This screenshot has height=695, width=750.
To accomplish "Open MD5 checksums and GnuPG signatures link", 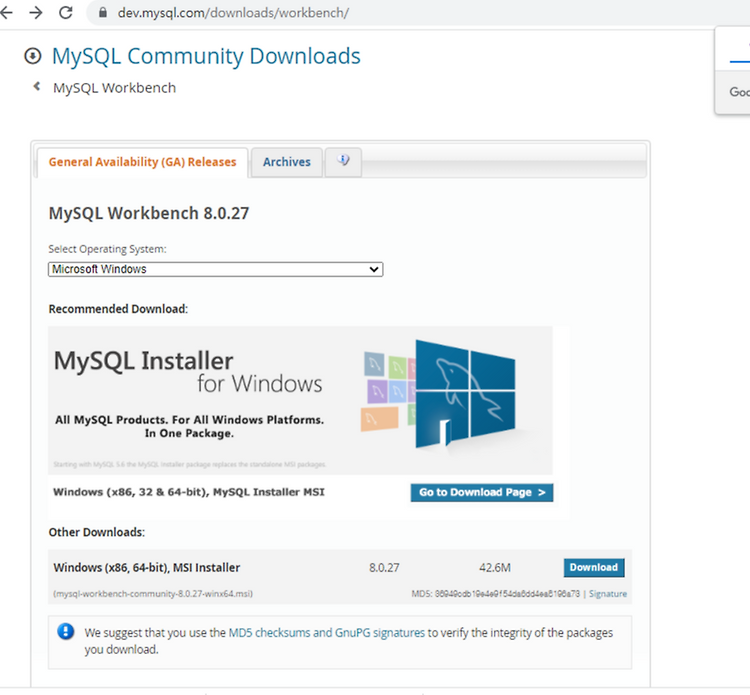I will point(327,633).
